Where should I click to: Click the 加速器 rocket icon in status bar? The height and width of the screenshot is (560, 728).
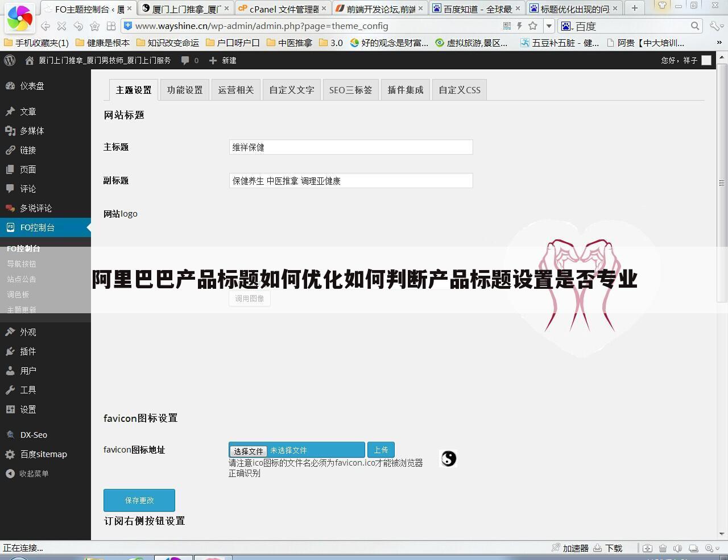pyautogui.click(x=556, y=548)
